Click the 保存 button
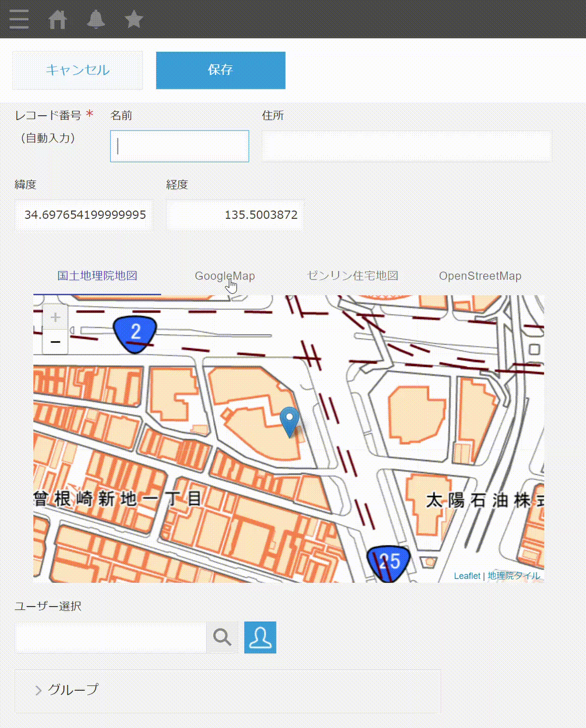586x728 pixels. pyautogui.click(x=221, y=70)
